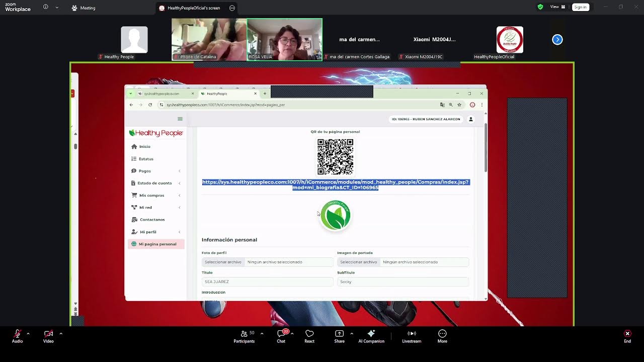Select ROSA VELIA's video thumbnail
This screenshot has width=644, height=362.
(285, 40)
